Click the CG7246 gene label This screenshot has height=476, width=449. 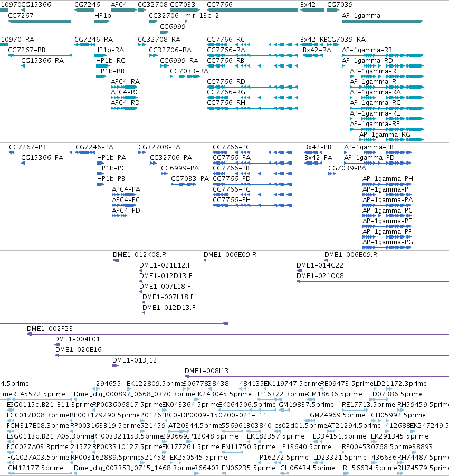tap(87, 5)
